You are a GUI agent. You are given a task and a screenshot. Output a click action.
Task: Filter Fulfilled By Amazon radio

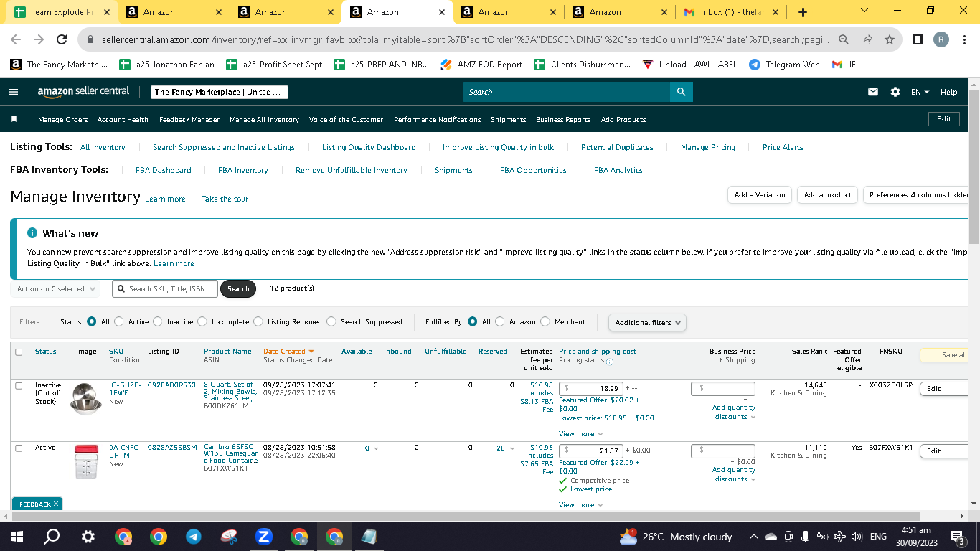coord(500,322)
